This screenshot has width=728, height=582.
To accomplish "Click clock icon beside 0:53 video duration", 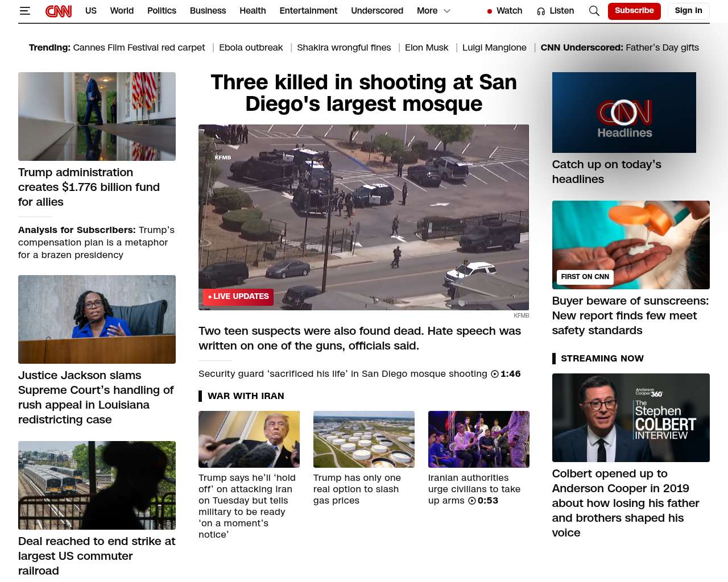I will point(472,501).
